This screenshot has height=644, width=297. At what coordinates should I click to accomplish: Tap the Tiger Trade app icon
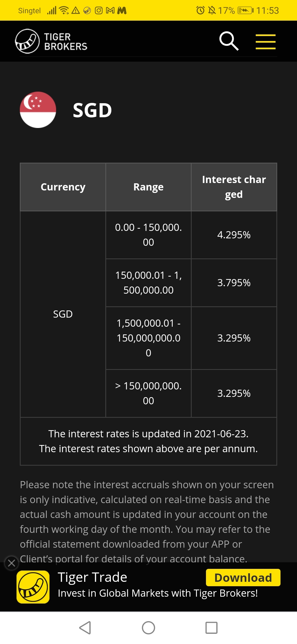(x=33, y=587)
